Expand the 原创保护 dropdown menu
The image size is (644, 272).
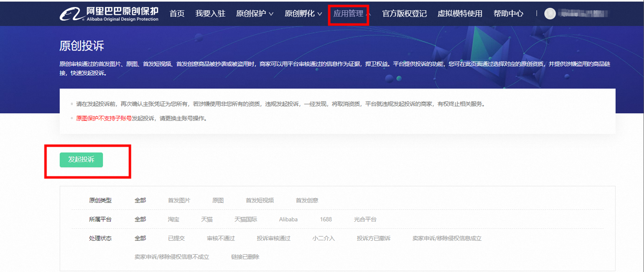[255, 14]
